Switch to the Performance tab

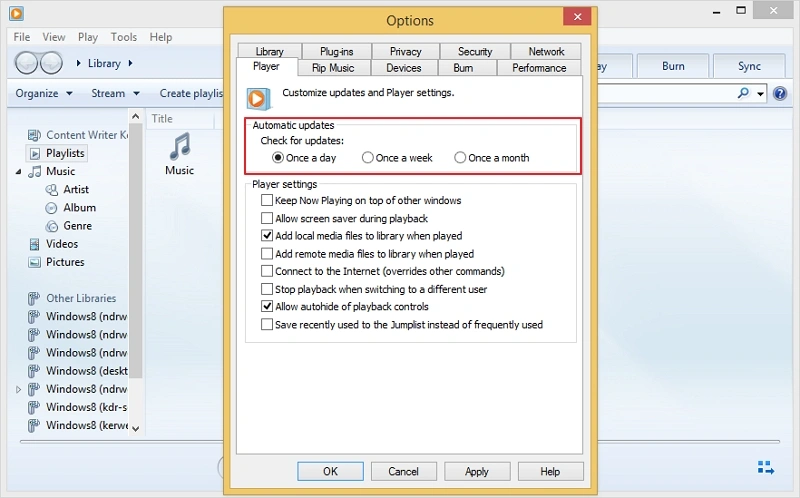(539, 68)
